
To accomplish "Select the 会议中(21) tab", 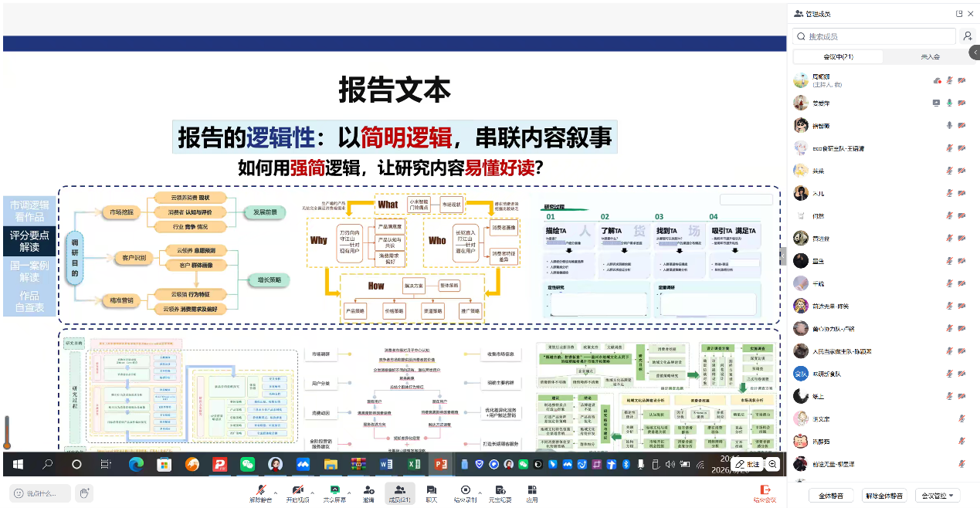I will coord(838,56).
